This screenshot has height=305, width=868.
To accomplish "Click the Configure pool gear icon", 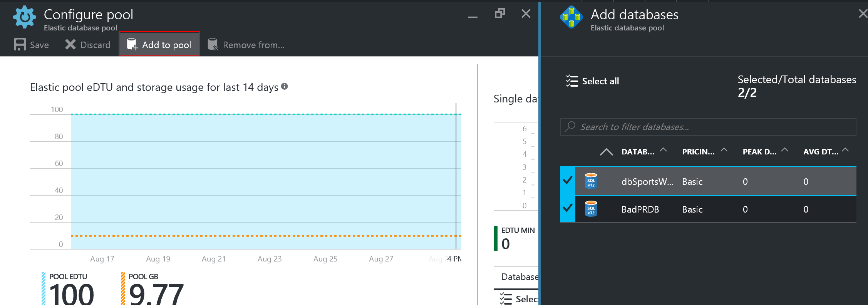I will [25, 17].
